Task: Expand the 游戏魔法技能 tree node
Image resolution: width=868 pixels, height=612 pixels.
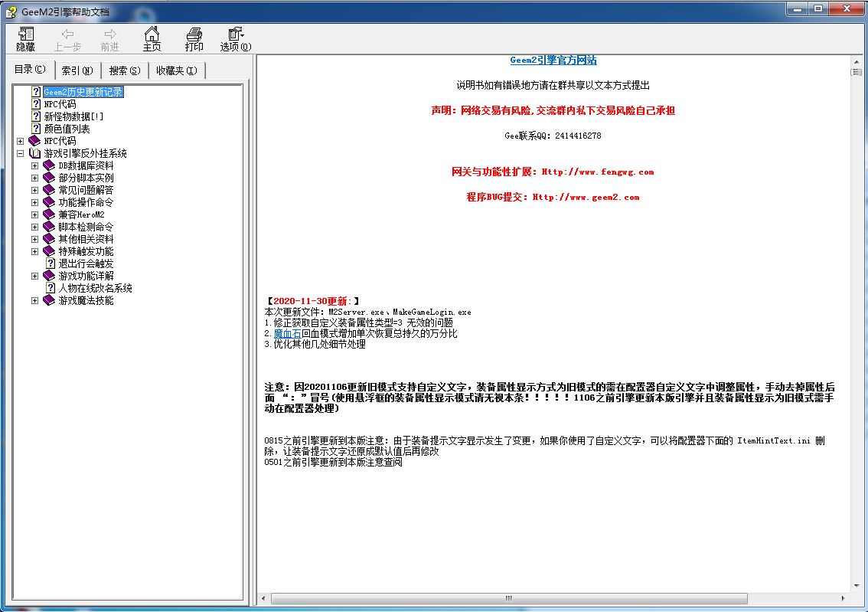Action: tap(35, 300)
